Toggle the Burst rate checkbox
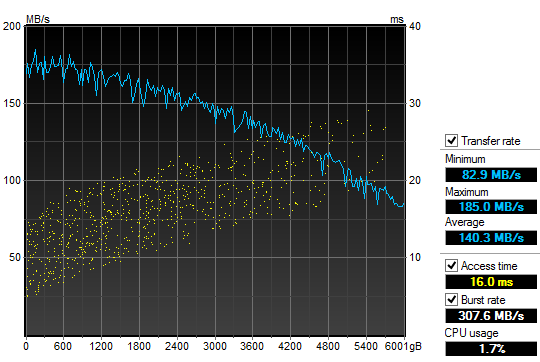The width and height of the screenshot is (540, 362). click(x=451, y=300)
